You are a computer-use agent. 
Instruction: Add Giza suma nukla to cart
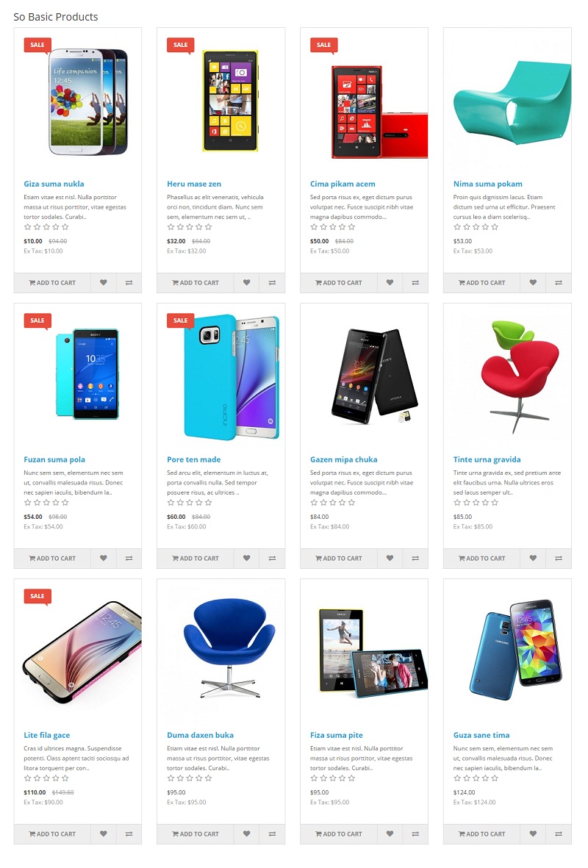tap(52, 282)
